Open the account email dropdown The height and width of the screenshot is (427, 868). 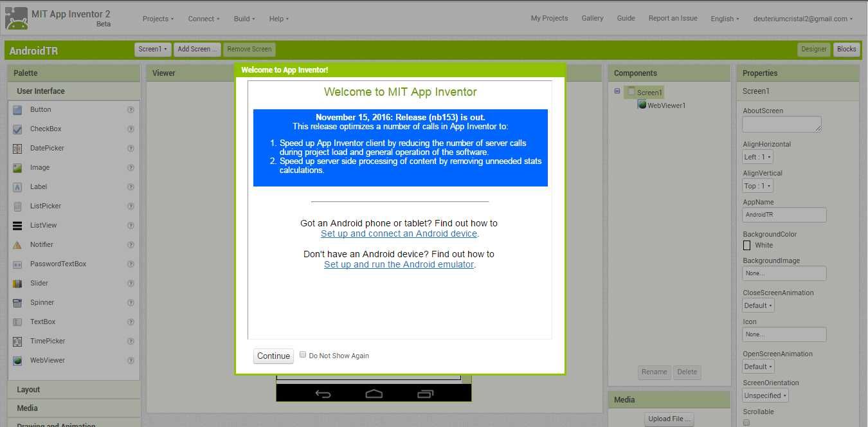click(803, 19)
